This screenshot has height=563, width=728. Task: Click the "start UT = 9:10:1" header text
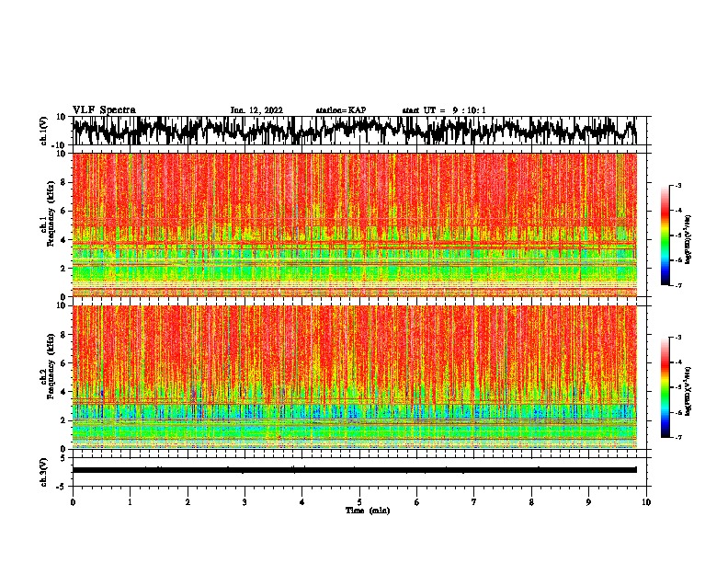[x=444, y=110]
